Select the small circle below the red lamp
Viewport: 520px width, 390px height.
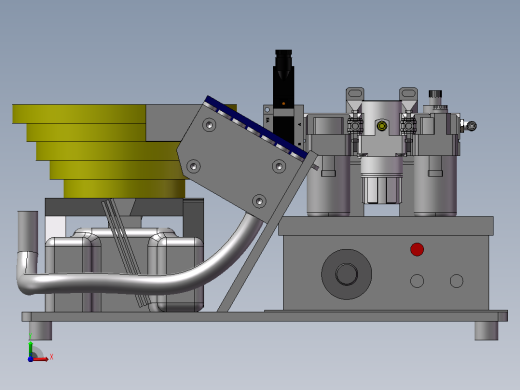click(x=417, y=281)
